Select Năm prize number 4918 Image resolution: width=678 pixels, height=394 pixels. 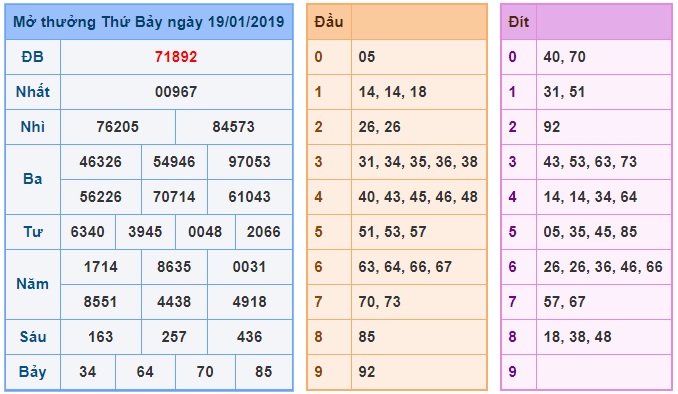coord(249,302)
